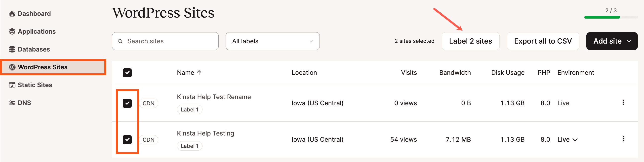Screen dimensions: 644x162
Task: Go to Databases in the sidebar
Action: coord(34,49)
